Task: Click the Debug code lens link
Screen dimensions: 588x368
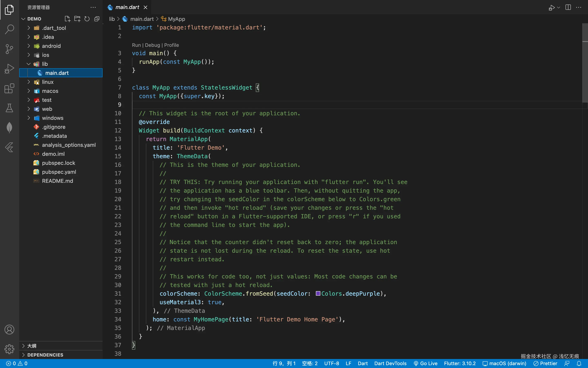Action: pos(152,45)
